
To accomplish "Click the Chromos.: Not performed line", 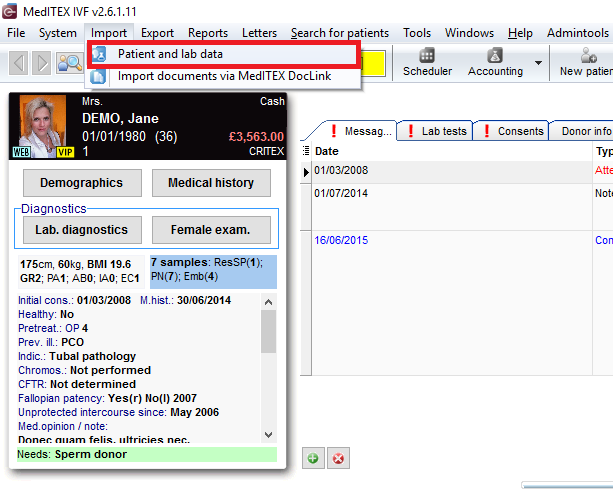I will click(x=84, y=370).
